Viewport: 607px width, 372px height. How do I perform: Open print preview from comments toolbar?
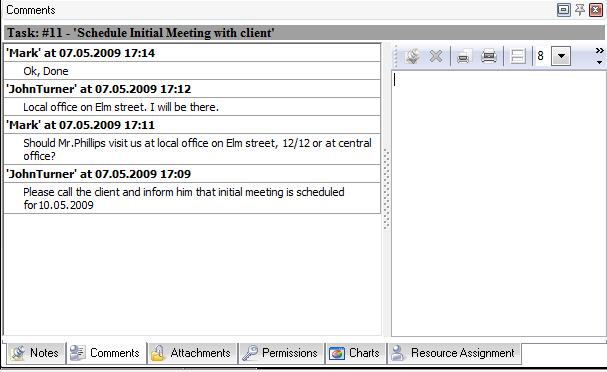[x=464, y=57]
